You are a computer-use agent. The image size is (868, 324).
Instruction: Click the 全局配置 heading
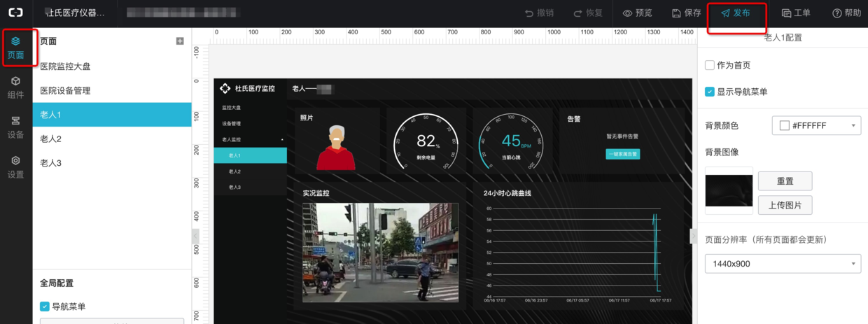coord(57,283)
